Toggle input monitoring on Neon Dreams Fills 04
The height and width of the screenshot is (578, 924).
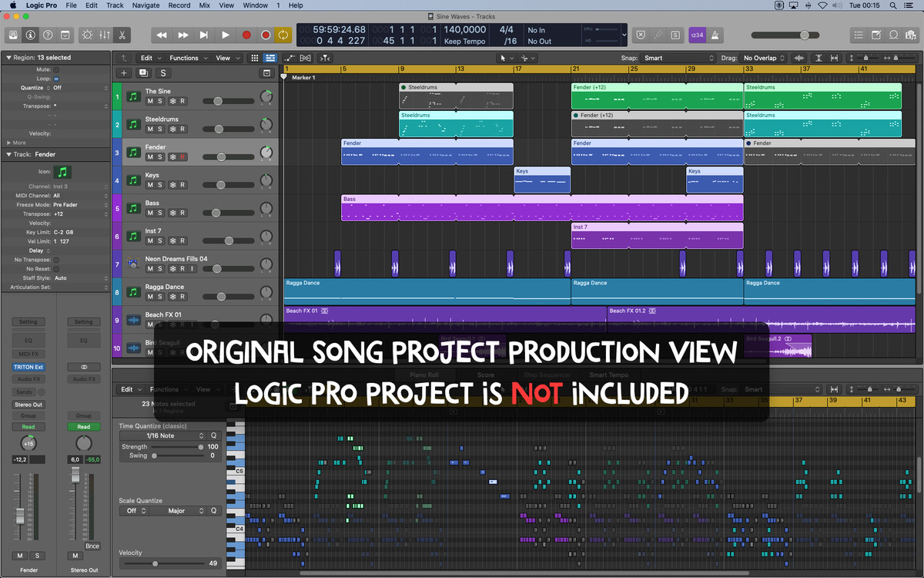click(192, 269)
